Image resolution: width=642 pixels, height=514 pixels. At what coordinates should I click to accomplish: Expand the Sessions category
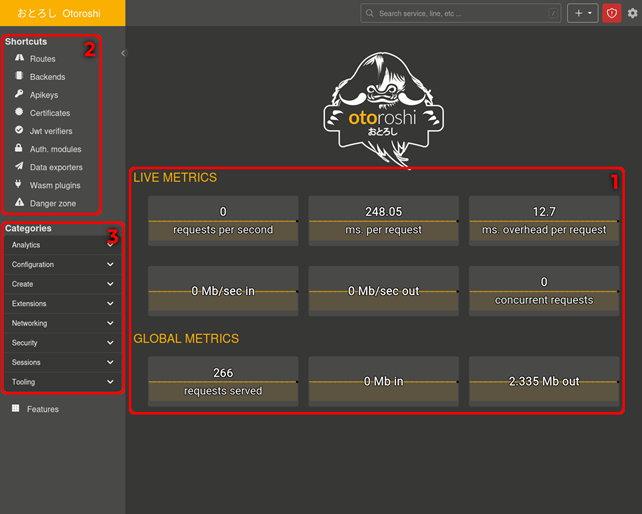point(63,362)
